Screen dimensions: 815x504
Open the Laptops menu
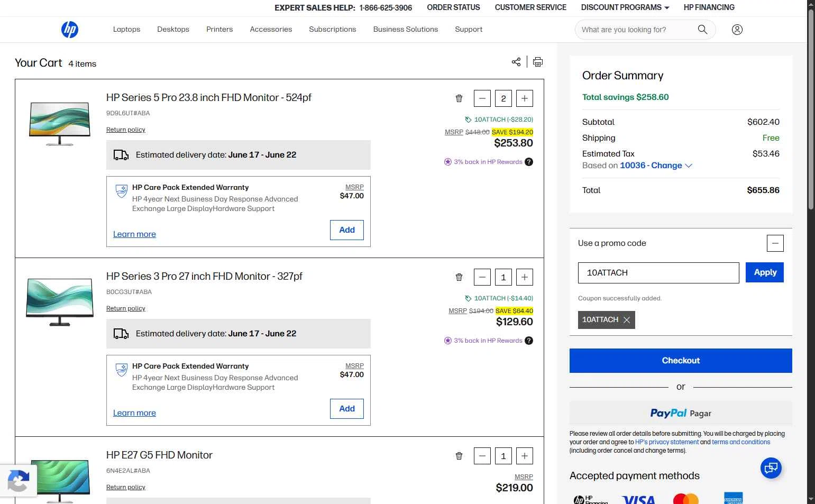click(x=126, y=30)
